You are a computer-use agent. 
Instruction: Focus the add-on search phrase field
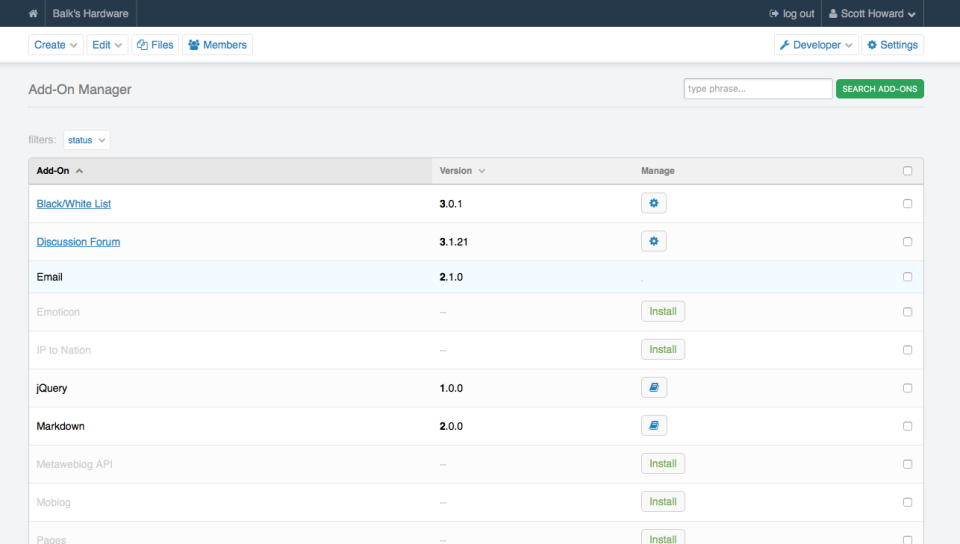pyautogui.click(x=757, y=89)
